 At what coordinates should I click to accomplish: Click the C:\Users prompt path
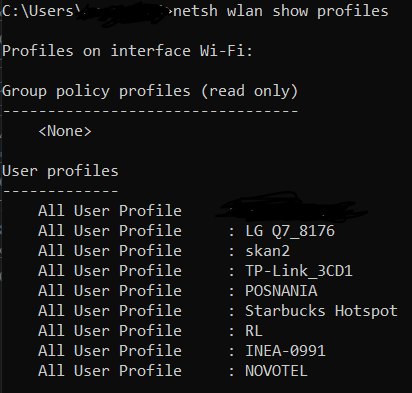(39, 11)
